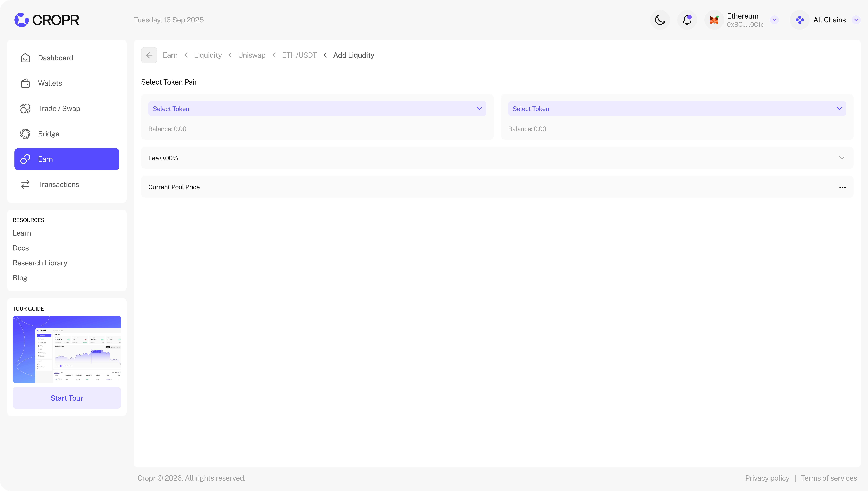
Task: Click the RESOURCES section heading
Action: [29, 220]
